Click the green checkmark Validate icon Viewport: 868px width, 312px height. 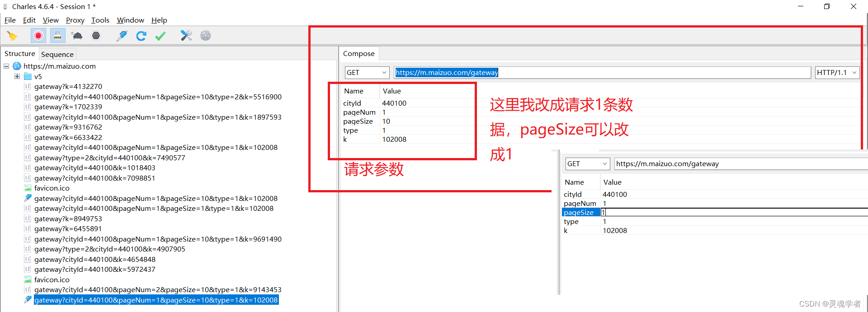(160, 36)
